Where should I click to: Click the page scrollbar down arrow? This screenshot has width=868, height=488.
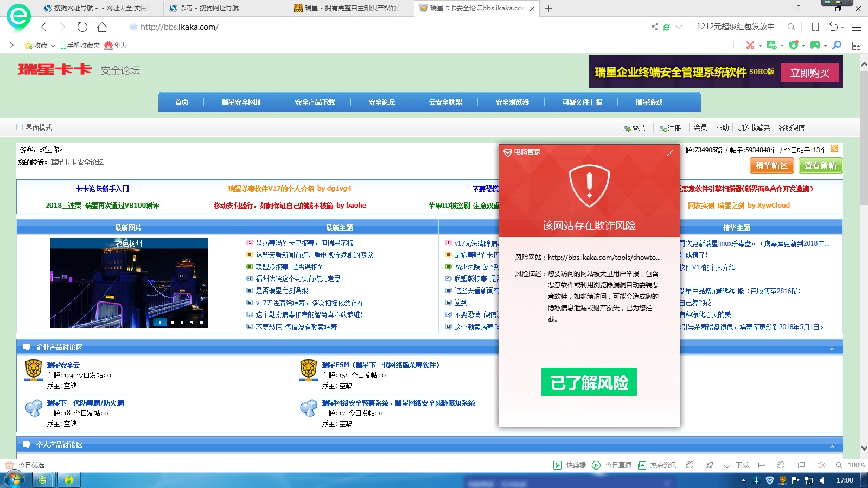(864, 448)
